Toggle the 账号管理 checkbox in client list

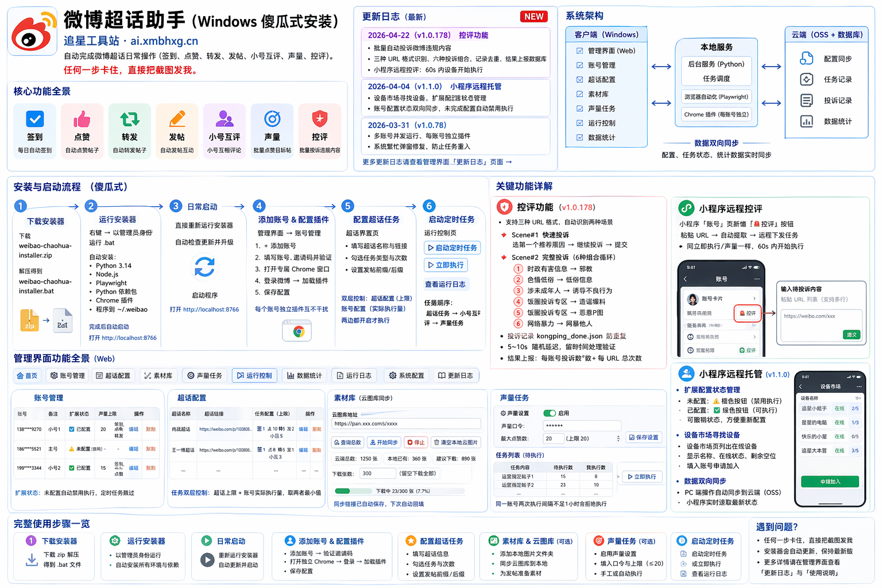coord(579,65)
